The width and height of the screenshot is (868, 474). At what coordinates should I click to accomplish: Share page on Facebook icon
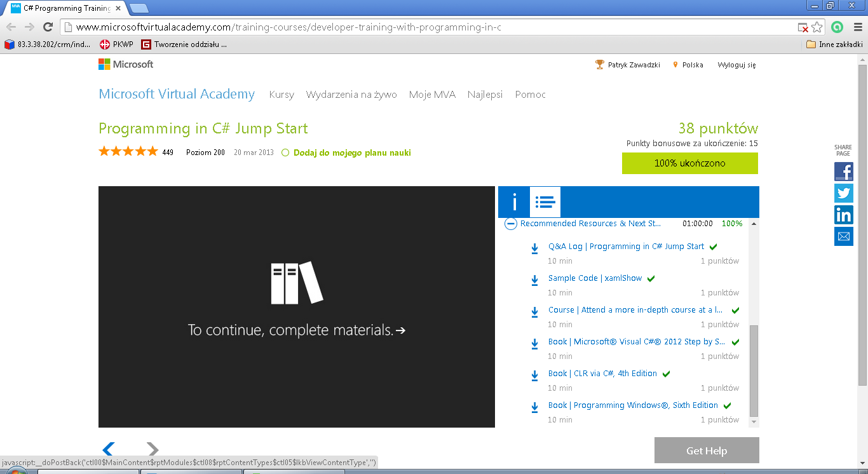tap(843, 172)
